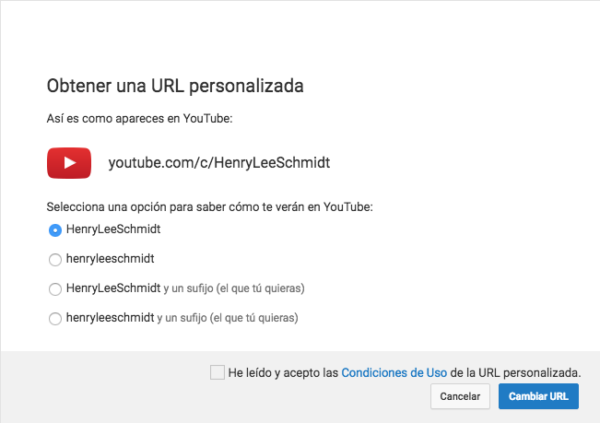Click the 'Así es como apareces en YouTube' text
Screen dimensions: 600x423
[139, 118]
